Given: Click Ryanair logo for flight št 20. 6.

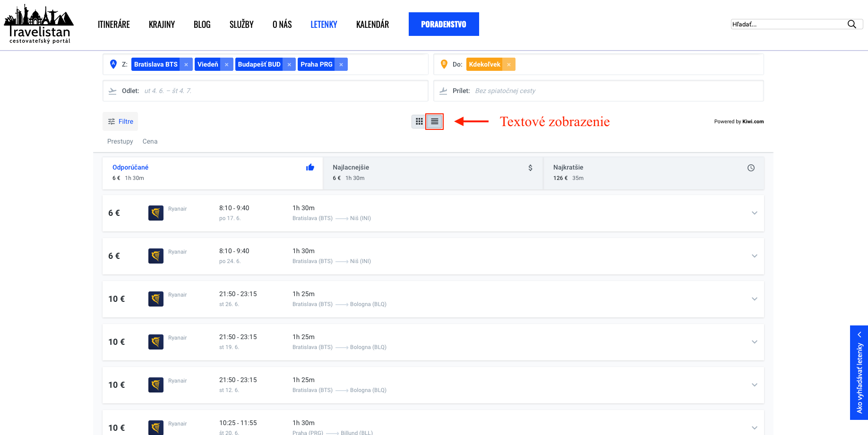Looking at the screenshot, I should click(x=156, y=427).
